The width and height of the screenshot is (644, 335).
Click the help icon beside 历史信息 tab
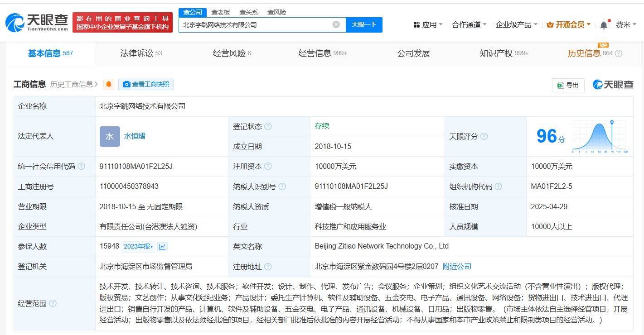pos(619,53)
